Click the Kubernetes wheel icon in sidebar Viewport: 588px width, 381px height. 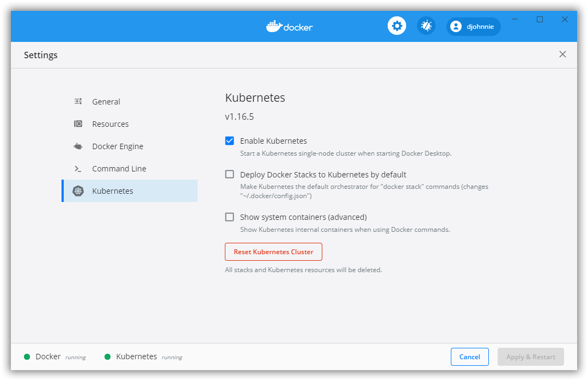pos(78,191)
